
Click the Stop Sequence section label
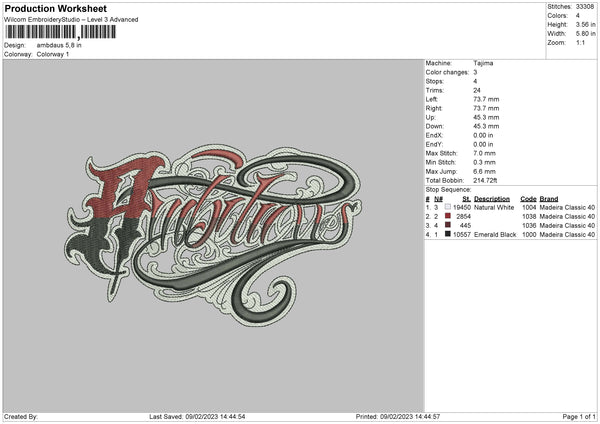coord(448,189)
